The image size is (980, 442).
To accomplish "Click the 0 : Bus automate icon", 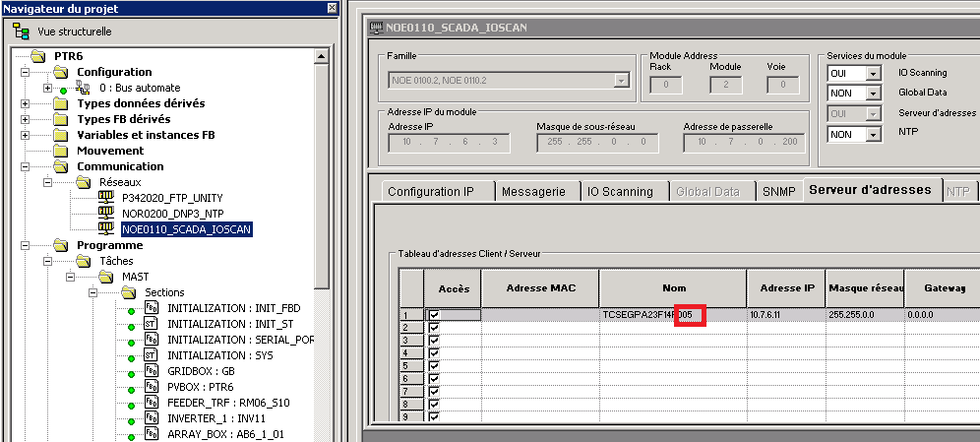I will pyautogui.click(x=83, y=88).
